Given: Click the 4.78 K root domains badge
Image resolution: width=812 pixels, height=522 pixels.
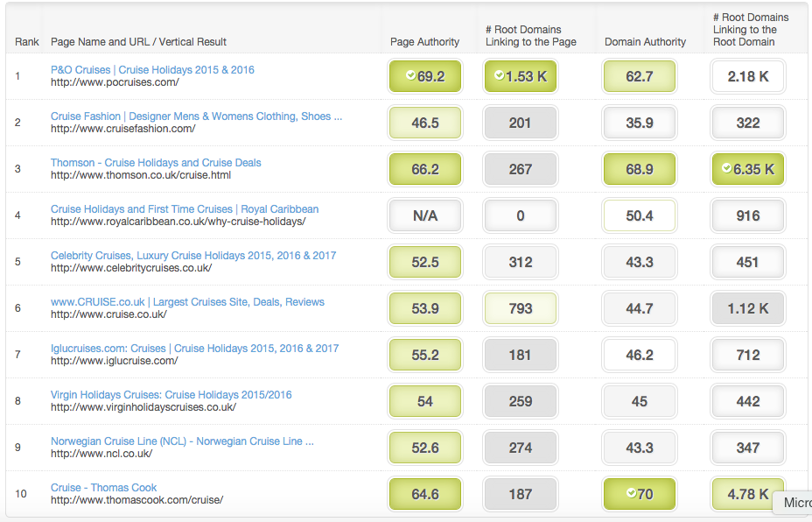Looking at the screenshot, I should coord(748,494).
